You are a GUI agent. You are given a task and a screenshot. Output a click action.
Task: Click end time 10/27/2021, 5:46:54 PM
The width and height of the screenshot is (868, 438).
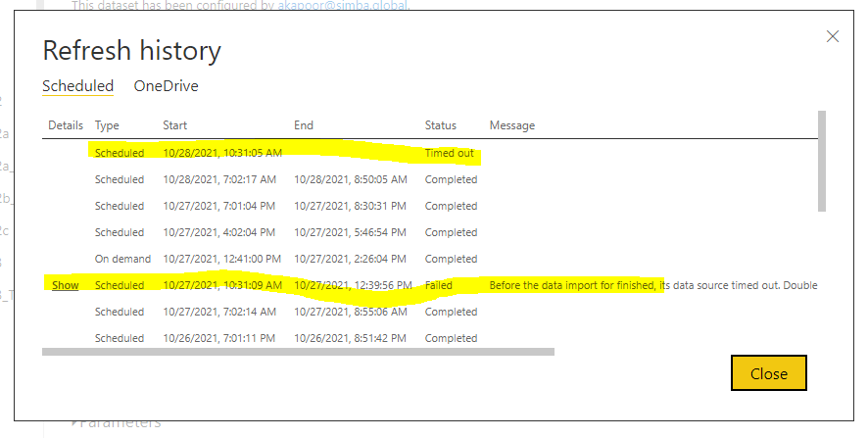350,232
